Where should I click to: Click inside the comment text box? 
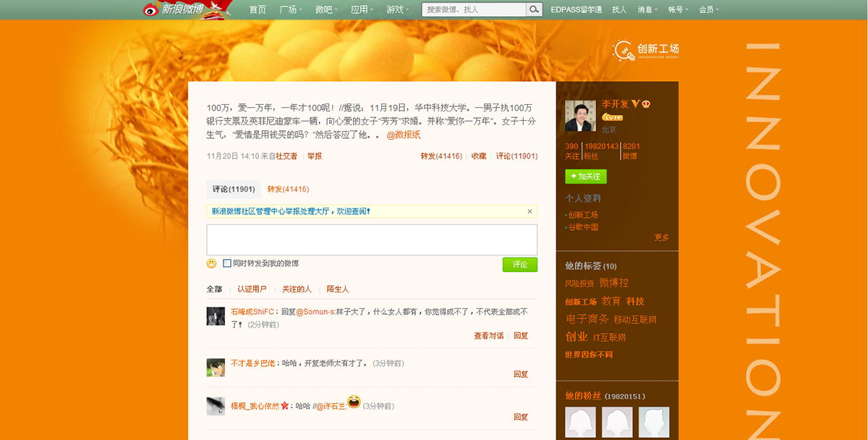click(x=372, y=240)
